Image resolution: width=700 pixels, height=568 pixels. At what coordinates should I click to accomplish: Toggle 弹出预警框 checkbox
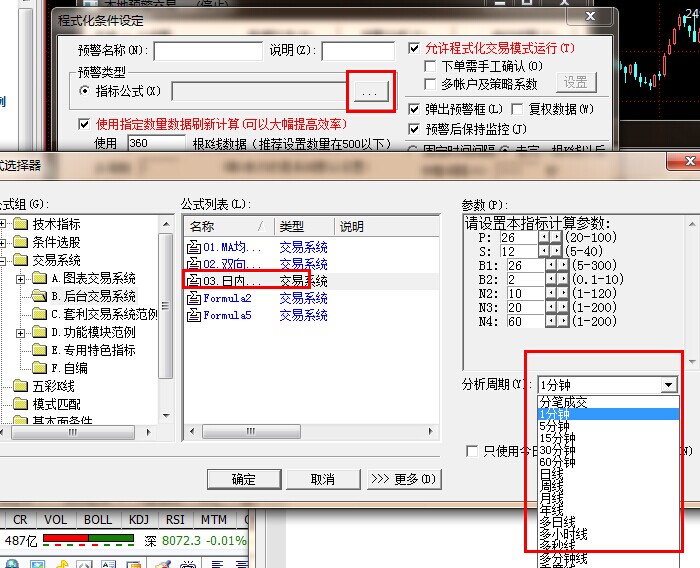[414, 109]
